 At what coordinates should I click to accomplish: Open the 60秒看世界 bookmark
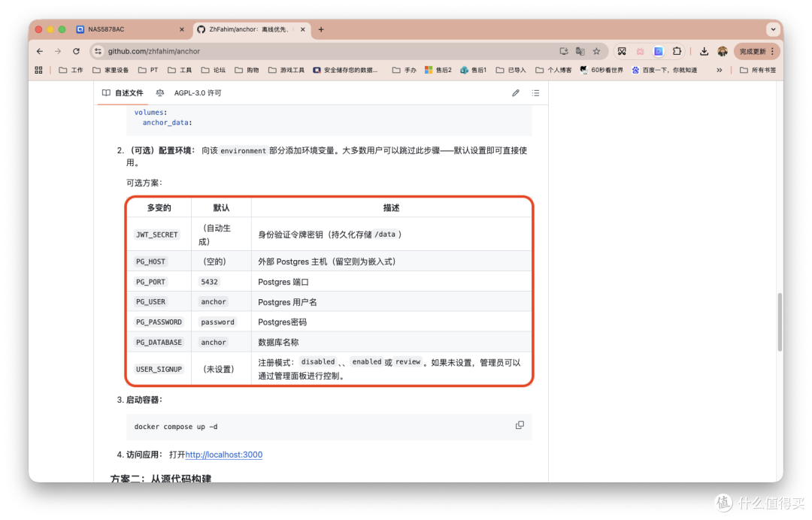coord(601,70)
